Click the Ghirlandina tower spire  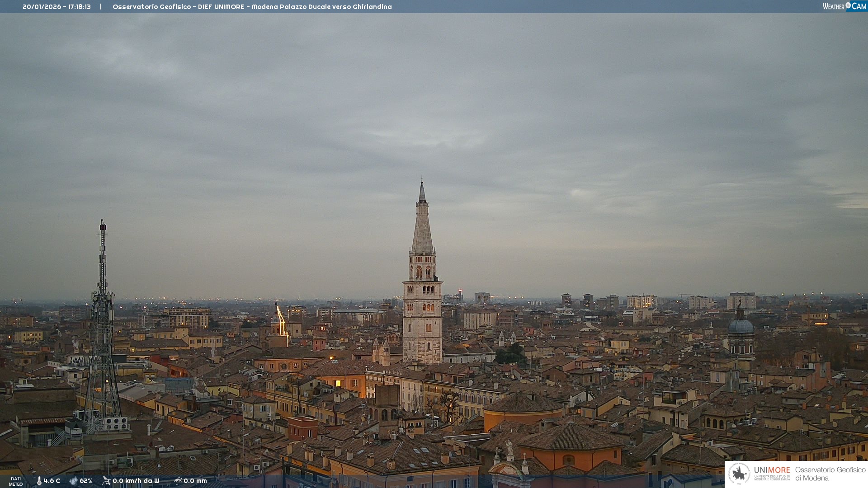tap(422, 226)
